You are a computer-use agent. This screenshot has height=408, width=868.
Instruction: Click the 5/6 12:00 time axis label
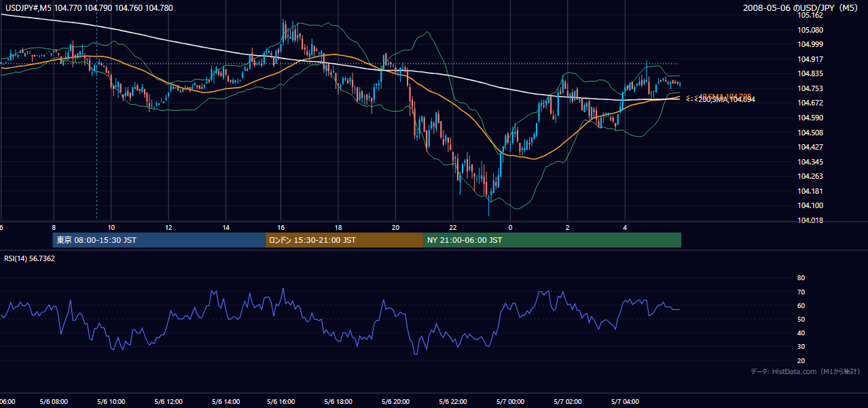tap(167, 402)
